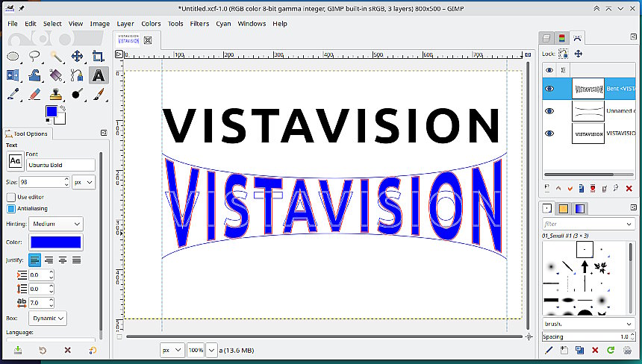Switch to the Channels tab
Viewport: 642px width, 364px height.
click(x=561, y=38)
